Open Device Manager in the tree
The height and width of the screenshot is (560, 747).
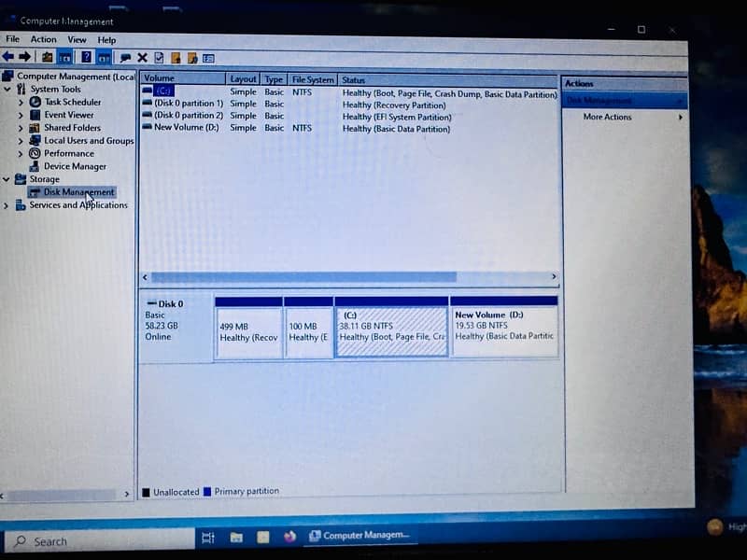(75, 166)
